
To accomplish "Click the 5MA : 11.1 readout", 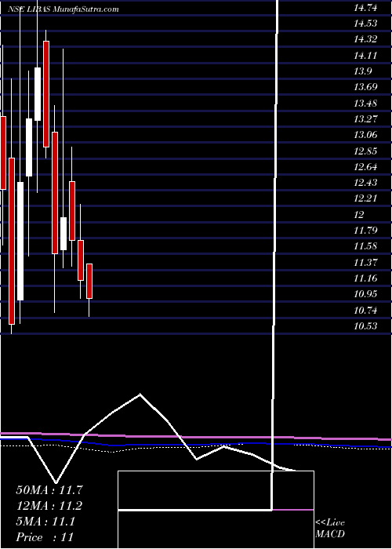I will [45, 522].
